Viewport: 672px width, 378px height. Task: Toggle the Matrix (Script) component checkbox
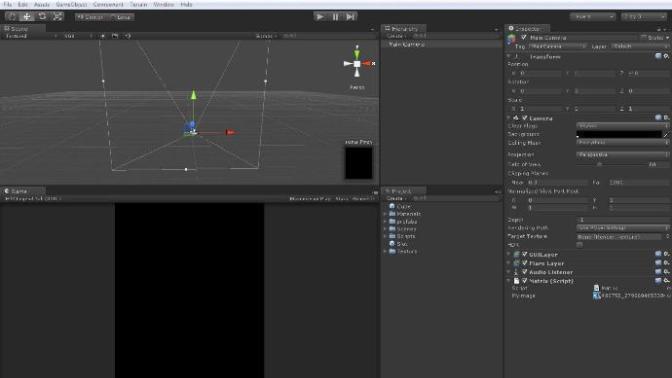click(525, 281)
